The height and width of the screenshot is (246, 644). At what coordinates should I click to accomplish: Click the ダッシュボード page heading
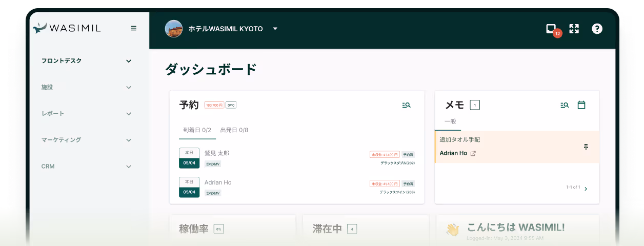tap(211, 69)
